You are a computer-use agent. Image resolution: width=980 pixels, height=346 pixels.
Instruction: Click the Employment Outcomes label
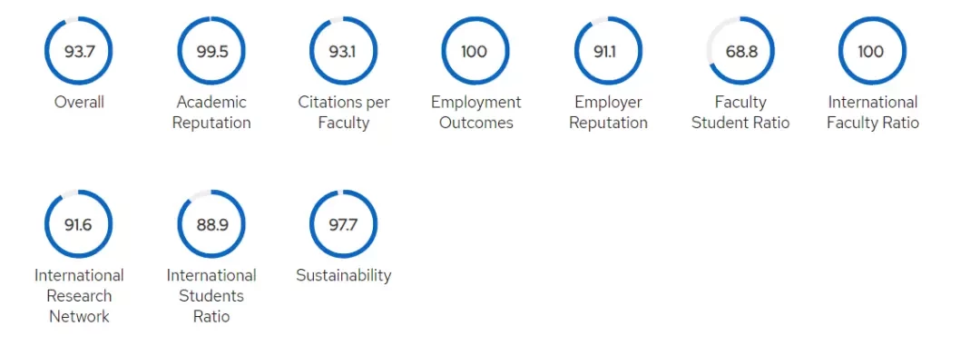click(x=475, y=112)
